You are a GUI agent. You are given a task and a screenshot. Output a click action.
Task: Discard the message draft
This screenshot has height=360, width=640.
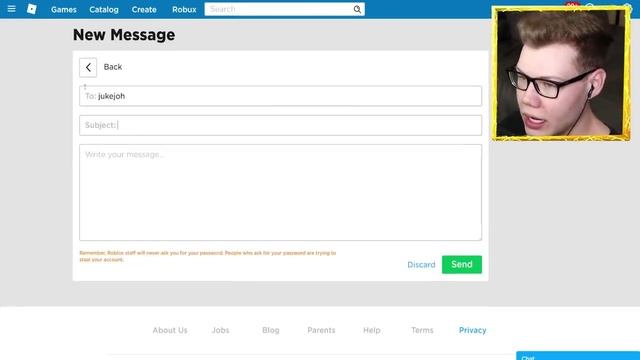tap(421, 265)
